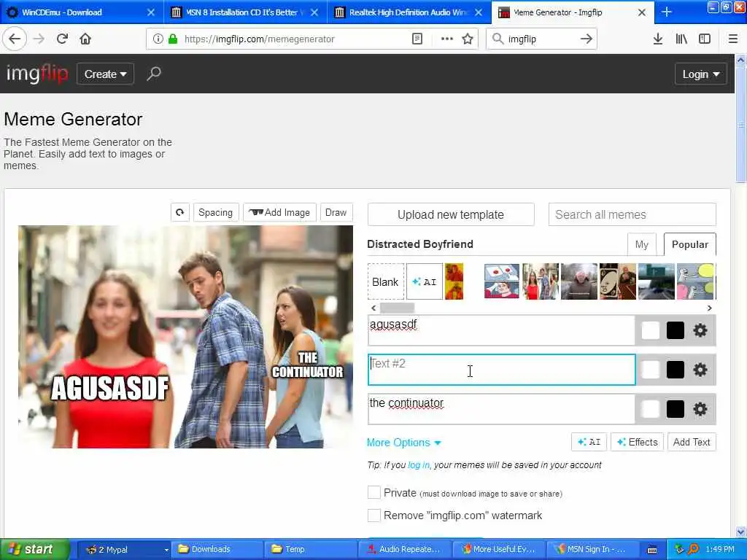Image resolution: width=747 pixels, height=560 pixels.
Task: Pick black outline color for agusasdf text
Action: [675, 330]
